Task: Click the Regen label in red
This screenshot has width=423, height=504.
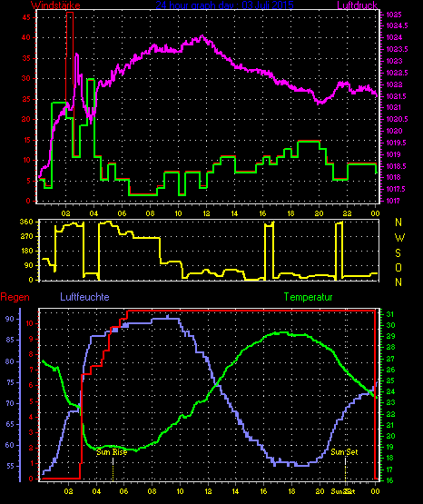Action: click(x=15, y=297)
